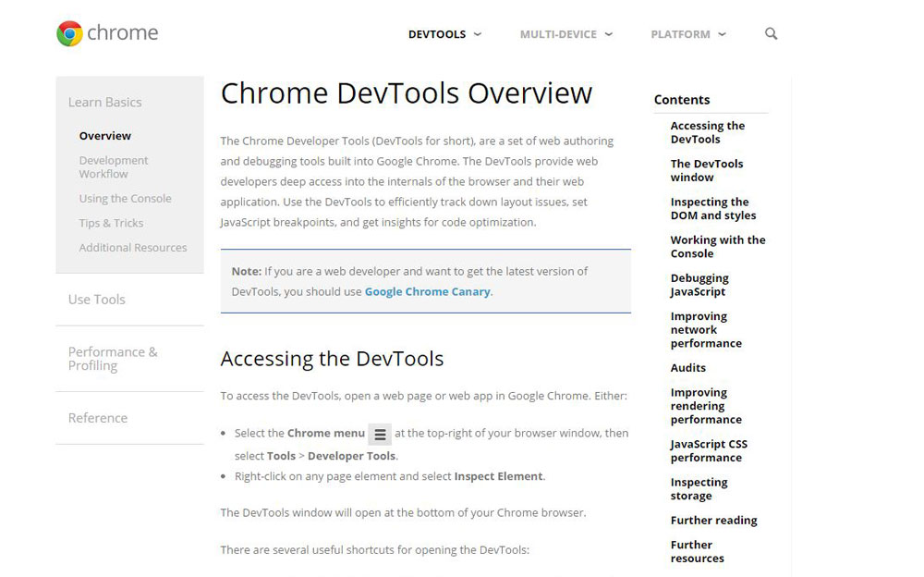Open the search magnifier icon

(771, 33)
